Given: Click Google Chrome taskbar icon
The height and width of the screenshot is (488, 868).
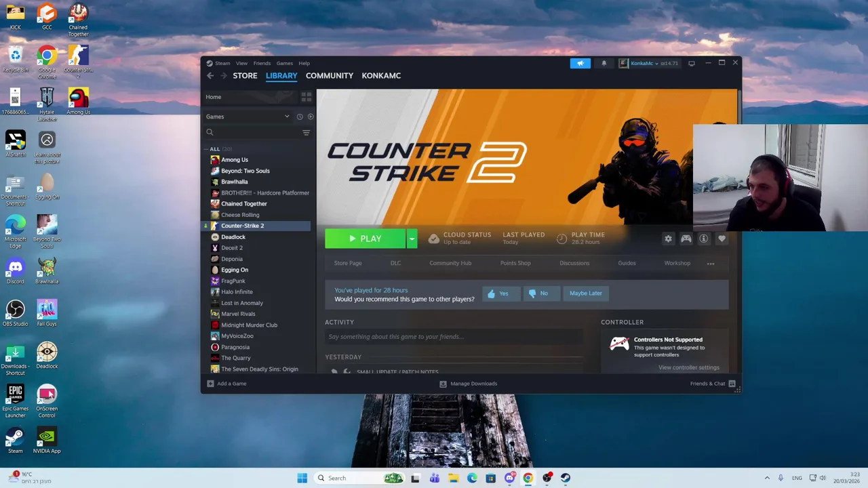Looking at the screenshot, I should (x=528, y=478).
